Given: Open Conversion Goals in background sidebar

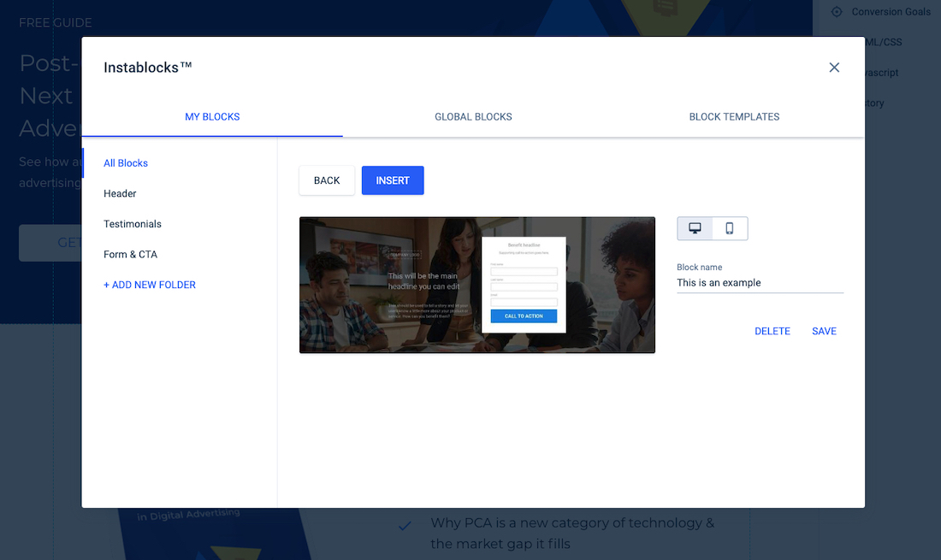Looking at the screenshot, I should point(891,11).
